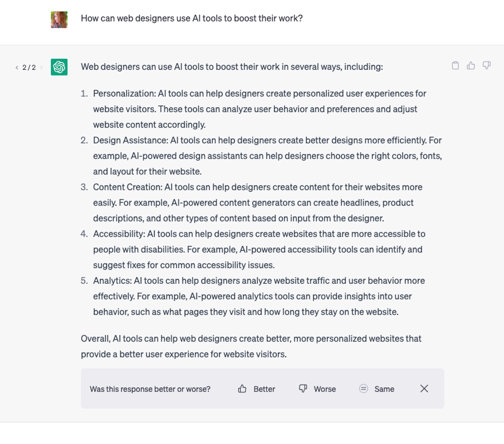Copy the response with the clipboard icon

pyautogui.click(x=455, y=66)
